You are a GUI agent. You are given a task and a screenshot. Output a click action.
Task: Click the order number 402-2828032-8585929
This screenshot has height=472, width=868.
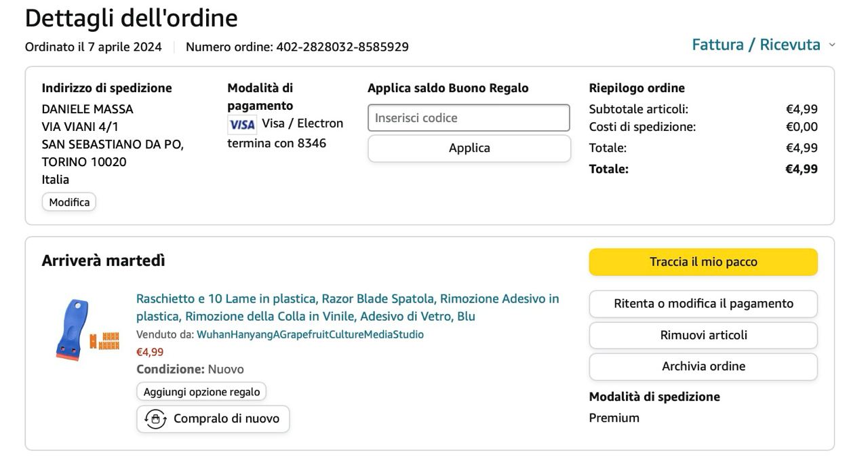pyautogui.click(x=342, y=47)
